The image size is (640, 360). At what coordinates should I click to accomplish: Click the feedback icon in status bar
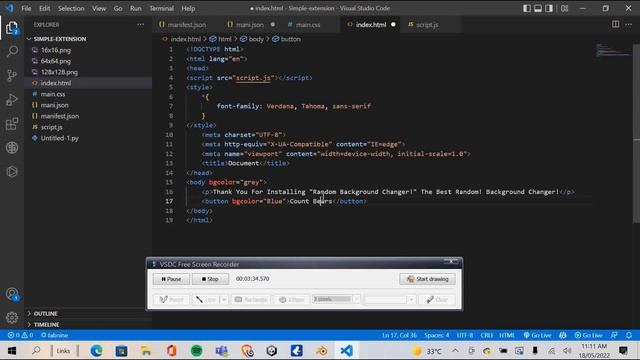pyautogui.click(x=614, y=335)
